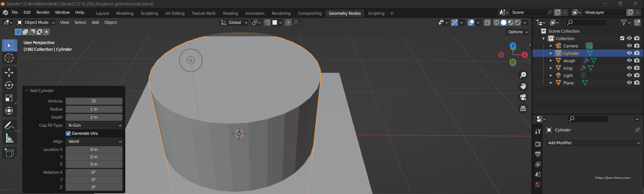Open Cap Fill Type N-Gon dropdown
Viewport: 644px width, 194px height.
(x=94, y=125)
